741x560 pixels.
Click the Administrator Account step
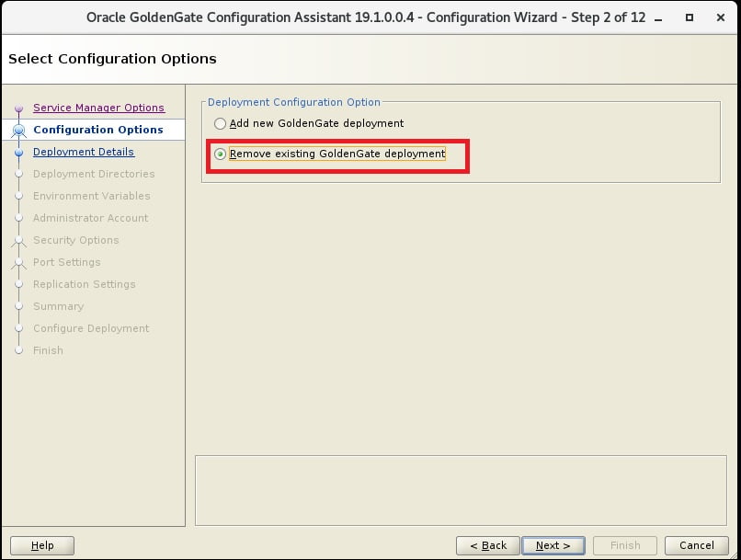click(x=90, y=218)
